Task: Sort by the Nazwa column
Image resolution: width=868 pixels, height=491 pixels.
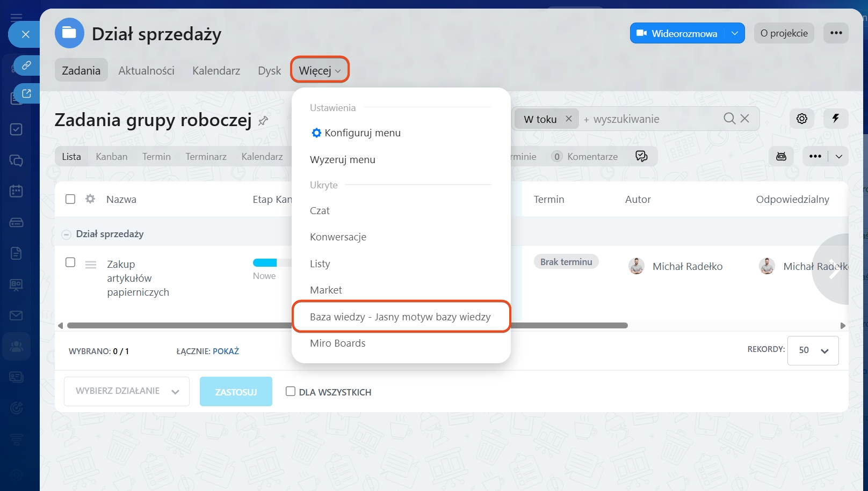Action: tap(121, 199)
